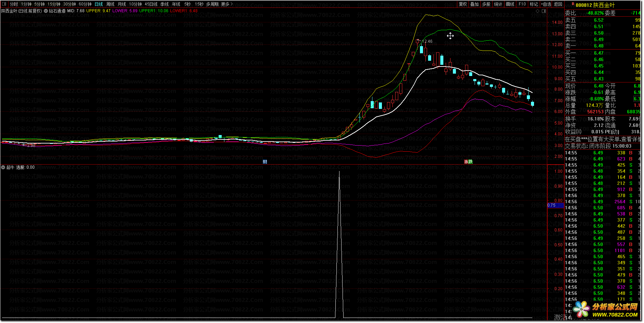Click the 复权 adjustment button
Image resolution: width=644 pixels, height=323 pixels.
(x=463, y=4)
